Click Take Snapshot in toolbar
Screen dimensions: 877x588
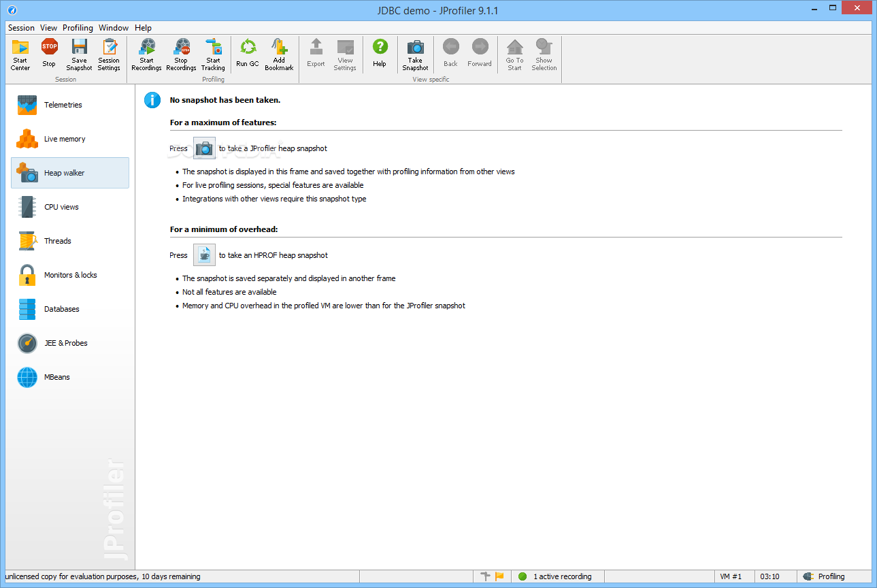(x=415, y=55)
